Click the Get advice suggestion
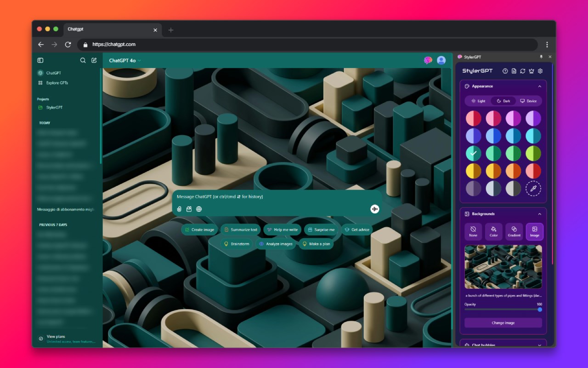 [x=356, y=230]
